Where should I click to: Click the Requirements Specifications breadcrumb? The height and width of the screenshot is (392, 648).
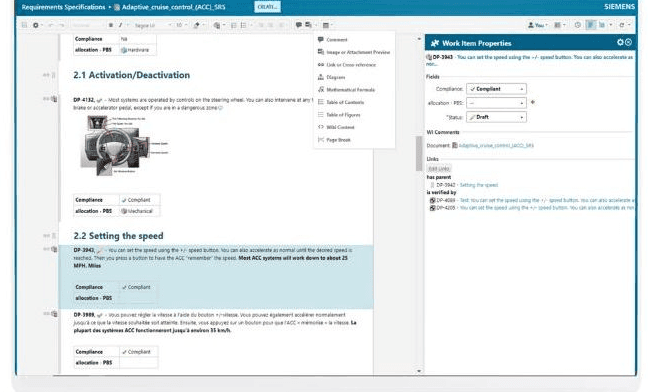63,7
